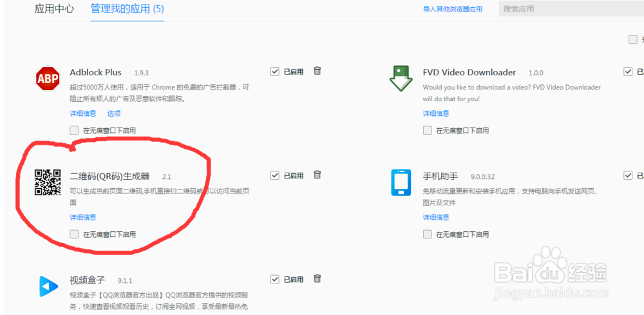
Task: Click the 手机助手 title text
Action: (440, 177)
